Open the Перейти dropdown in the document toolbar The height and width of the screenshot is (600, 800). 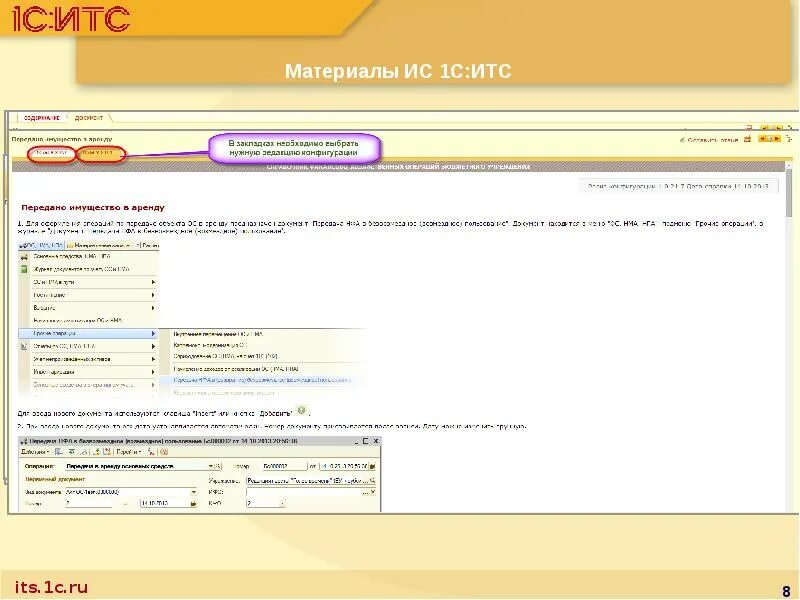point(129,452)
